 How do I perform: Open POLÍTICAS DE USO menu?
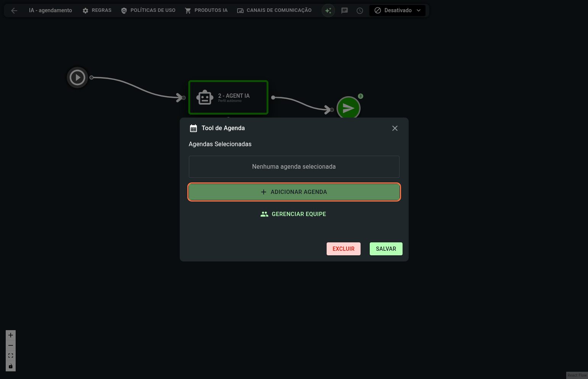coord(148,11)
